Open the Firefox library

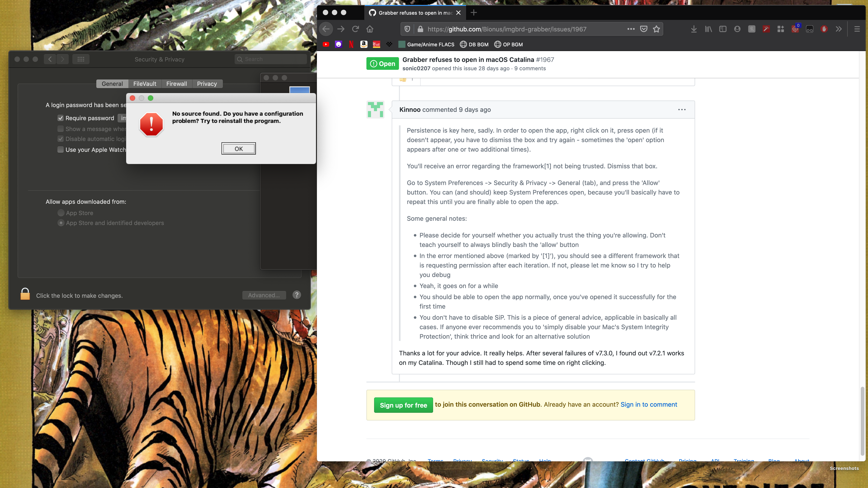point(708,29)
